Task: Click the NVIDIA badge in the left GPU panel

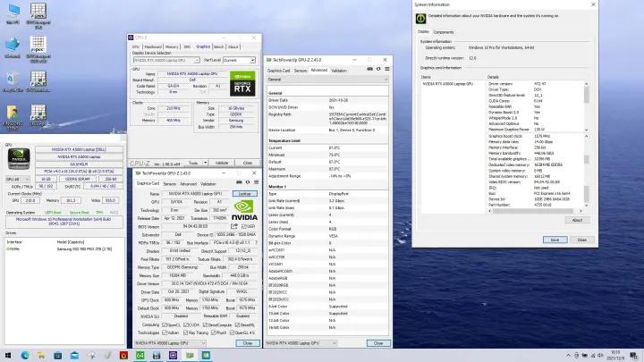Action: (19, 158)
